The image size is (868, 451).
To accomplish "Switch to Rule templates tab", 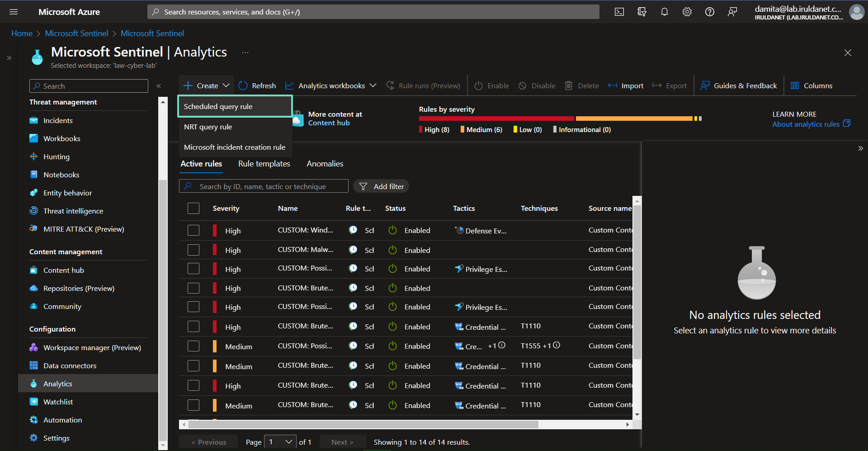I will click(264, 164).
